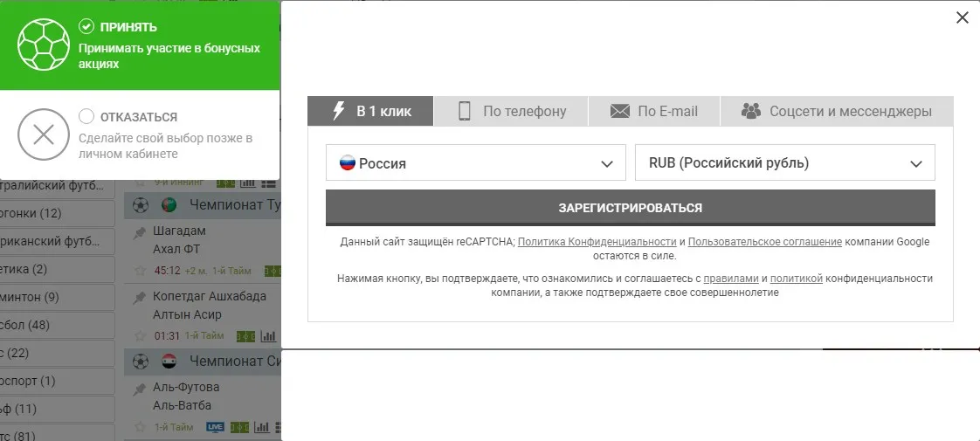Toggle favorite star for Копетдаг Ашхабада match
Viewport: 980px width, 441px height.
[140, 336]
